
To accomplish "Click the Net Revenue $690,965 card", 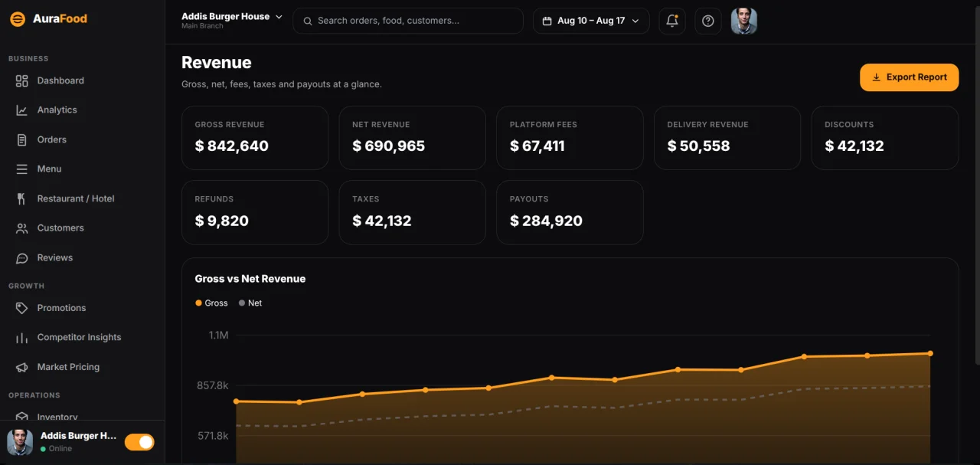I will 413,138.
